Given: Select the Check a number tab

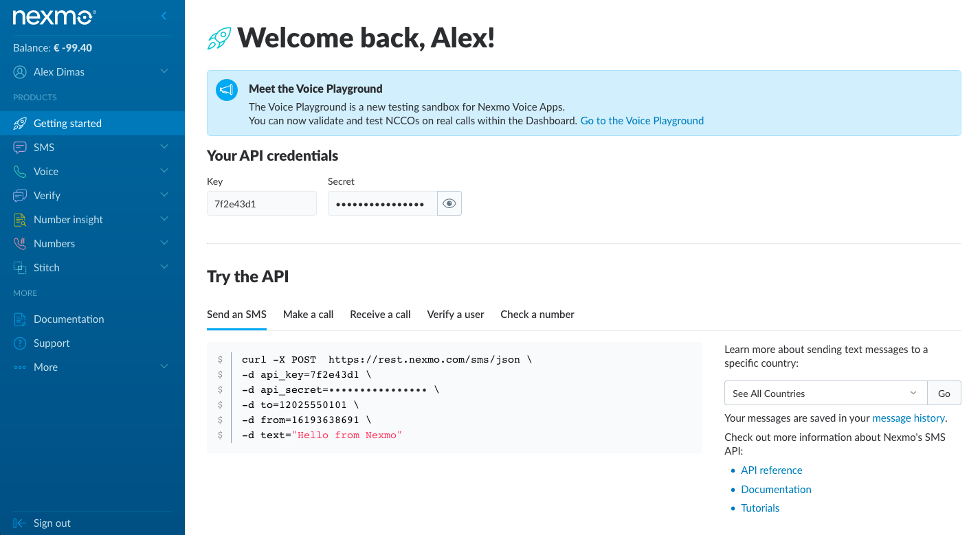Looking at the screenshot, I should click(x=537, y=315).
